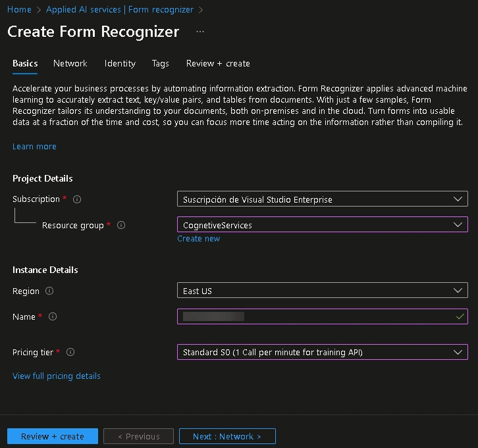Go to the Review + create tab
Screen dimensions: 478x448
tap(218, 63)
